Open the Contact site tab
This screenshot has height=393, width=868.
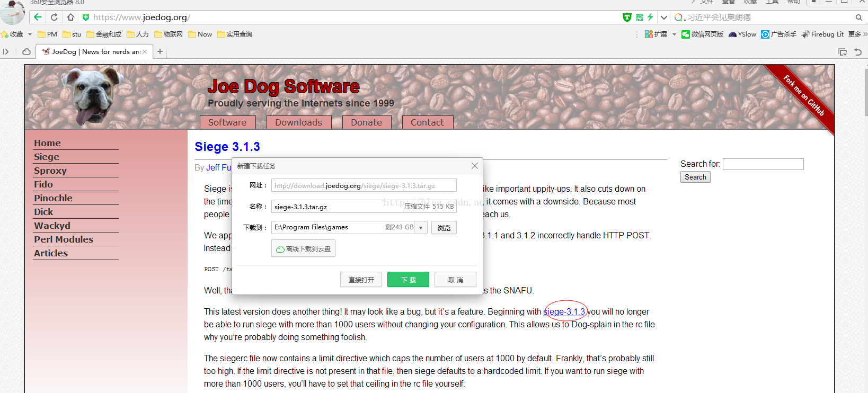427,122
